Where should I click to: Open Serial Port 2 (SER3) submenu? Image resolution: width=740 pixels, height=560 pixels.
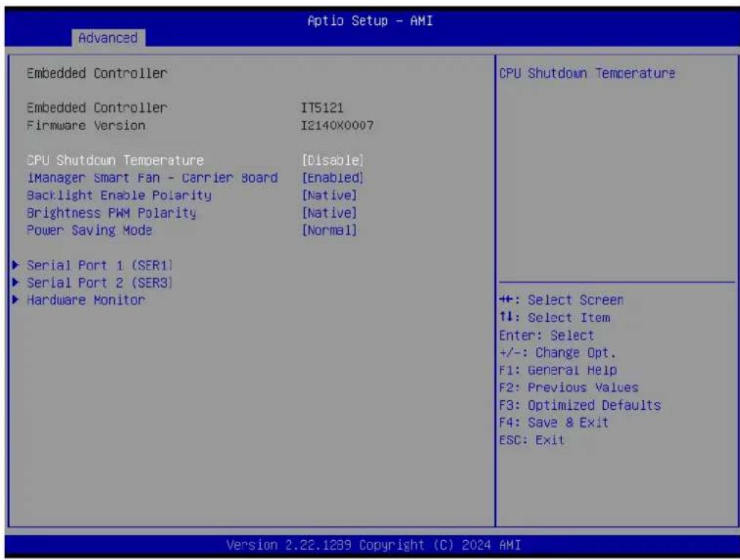pos(100,283)
